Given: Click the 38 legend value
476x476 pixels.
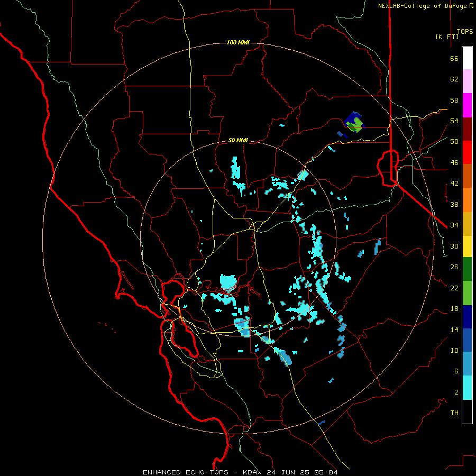Looking at the screenshot, I should coord(454,205).
